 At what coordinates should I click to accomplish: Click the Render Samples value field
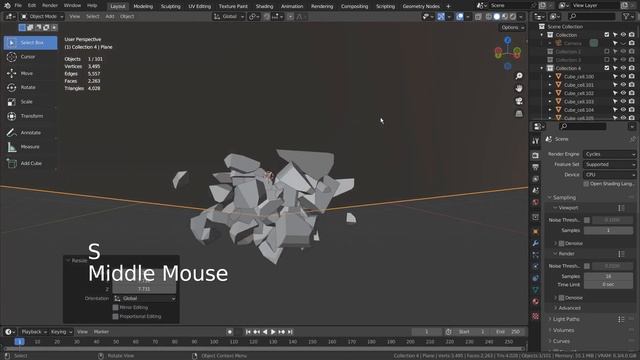tap(608, 276)
